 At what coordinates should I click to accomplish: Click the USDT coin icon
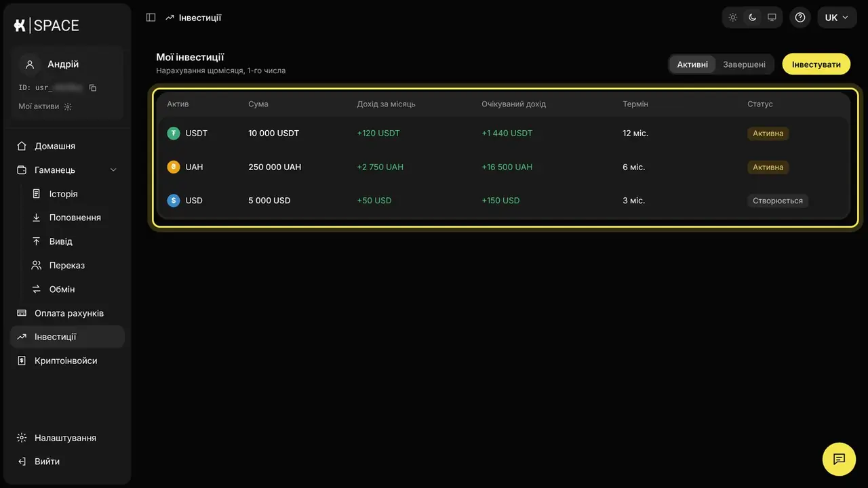pos(174,134)
